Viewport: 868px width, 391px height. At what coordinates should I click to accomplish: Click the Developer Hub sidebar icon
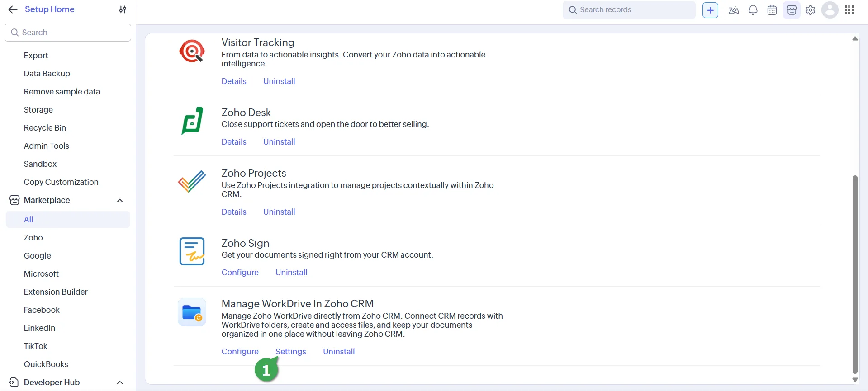pos(14,382)
